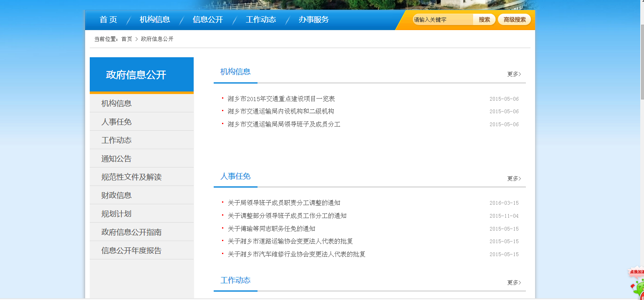Screen dimensions: 644x300
Task: Open the 办事服务 navigation item
Action: click(x=313, y=19)
